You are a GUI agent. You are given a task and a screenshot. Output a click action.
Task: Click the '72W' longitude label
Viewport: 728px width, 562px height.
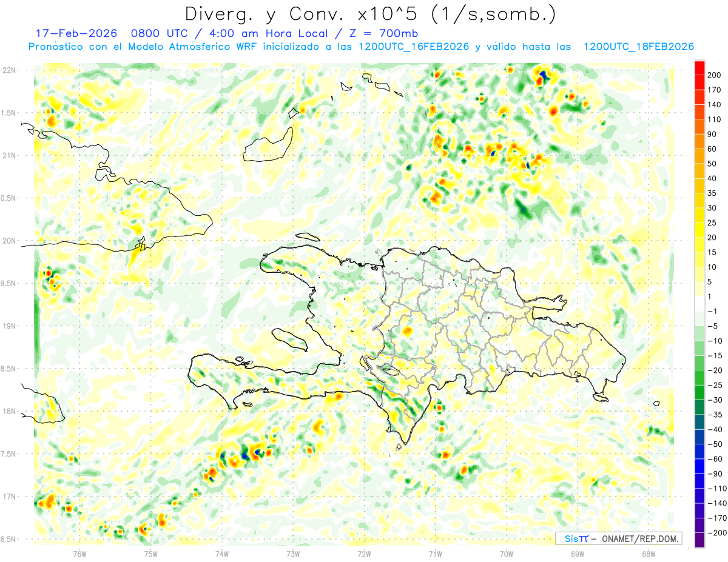click(x=364, y=553)
